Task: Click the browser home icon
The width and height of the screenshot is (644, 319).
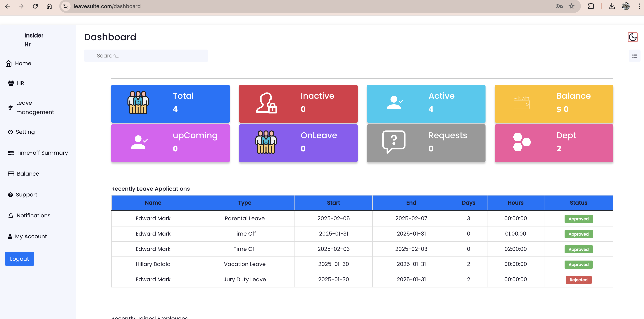Action: click(49, 6)
